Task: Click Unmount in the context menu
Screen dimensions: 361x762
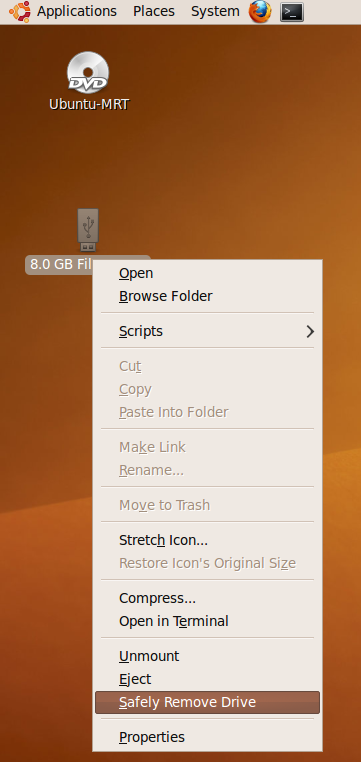Action: click(207, 656)
